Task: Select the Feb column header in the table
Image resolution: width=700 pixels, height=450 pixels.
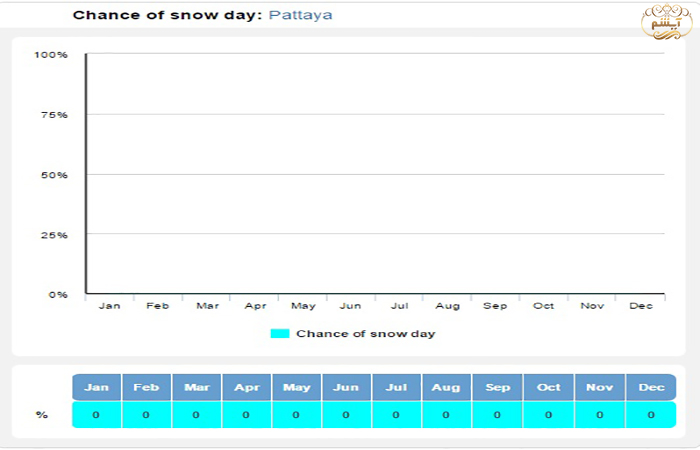Action: [x=146, y=387]
